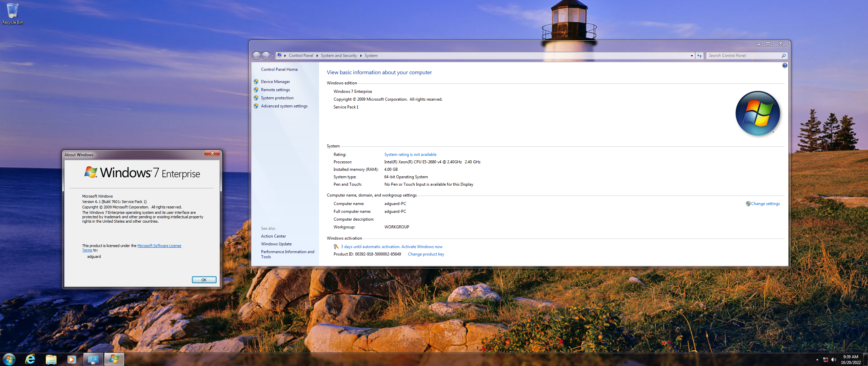The width and height of the screenshot is (868, 366).
Task: Select System and Security breadcrumb
Action: pos(339,56)
